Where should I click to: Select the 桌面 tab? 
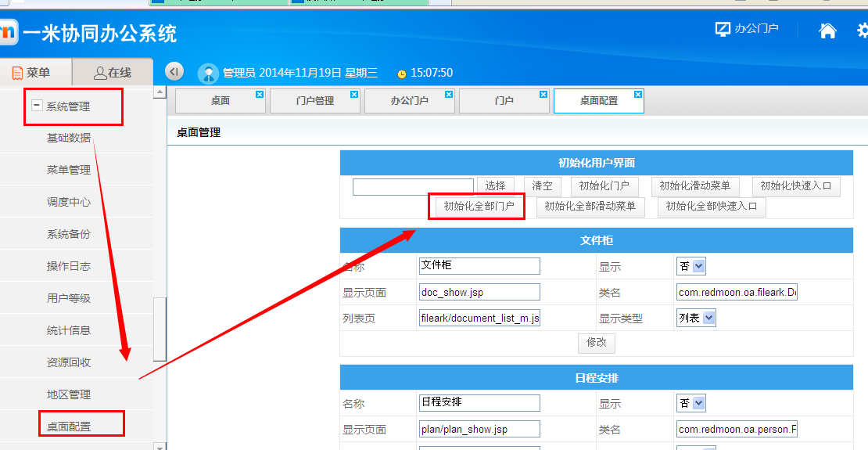tap(221, 101)
